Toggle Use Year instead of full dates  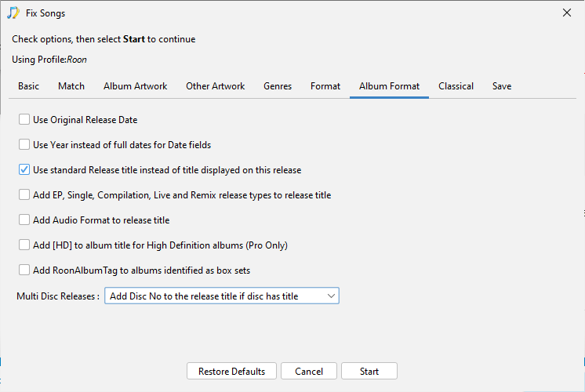[x=24, y=145]
